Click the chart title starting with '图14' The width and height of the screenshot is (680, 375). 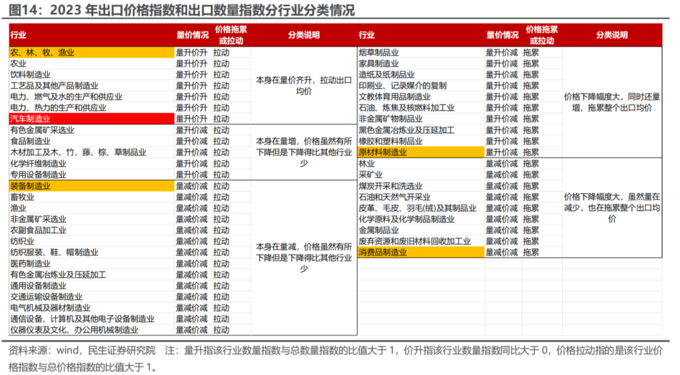coord(181,10)
